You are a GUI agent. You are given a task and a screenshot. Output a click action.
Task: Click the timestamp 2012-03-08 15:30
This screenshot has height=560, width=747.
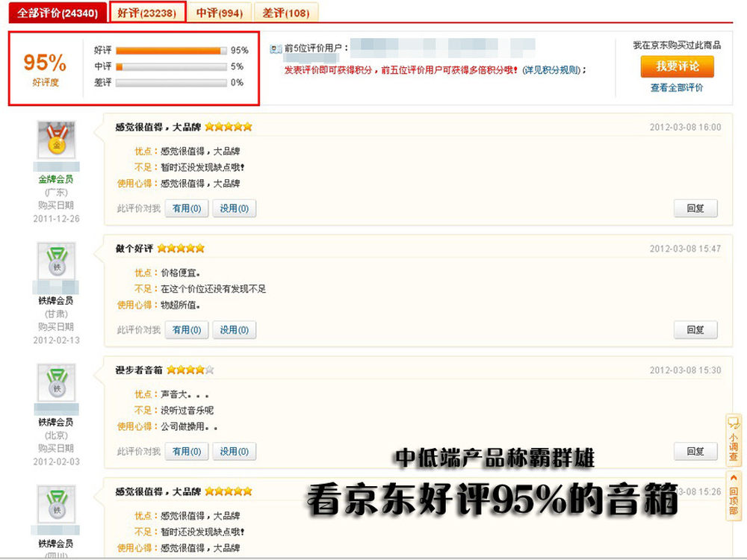[686, 370]
